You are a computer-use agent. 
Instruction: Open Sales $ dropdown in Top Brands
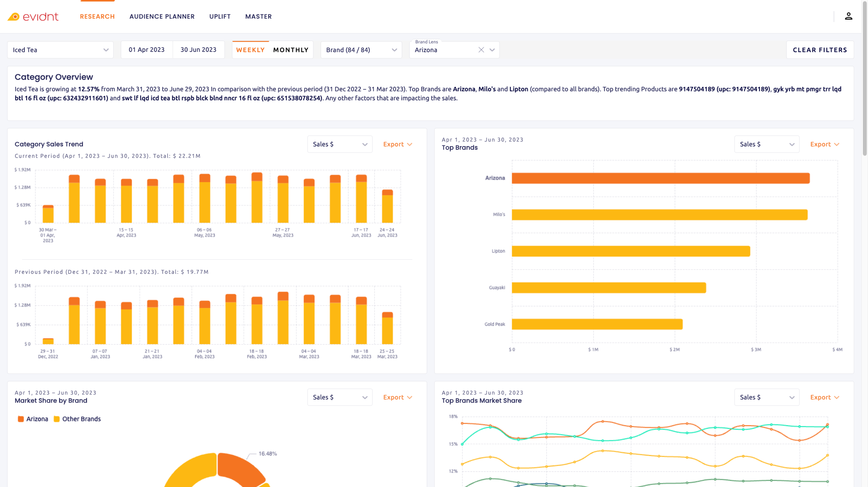click(x=766, y=144)
